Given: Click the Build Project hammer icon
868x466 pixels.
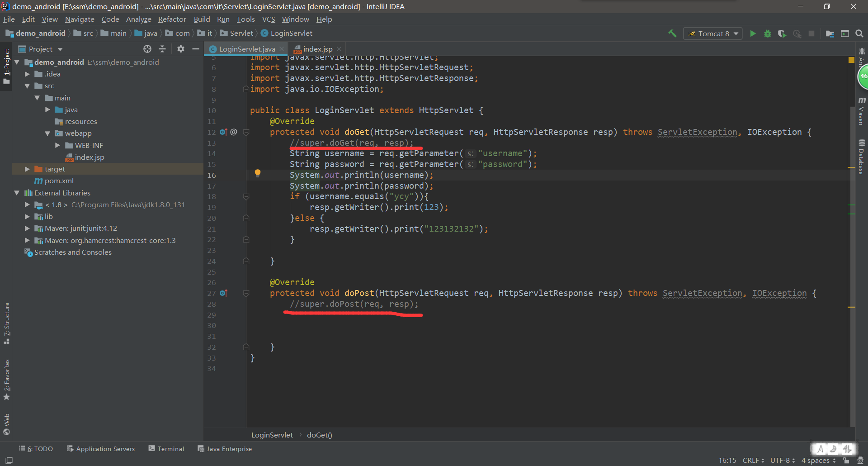Looking at the screenshot, I should 672,33.
